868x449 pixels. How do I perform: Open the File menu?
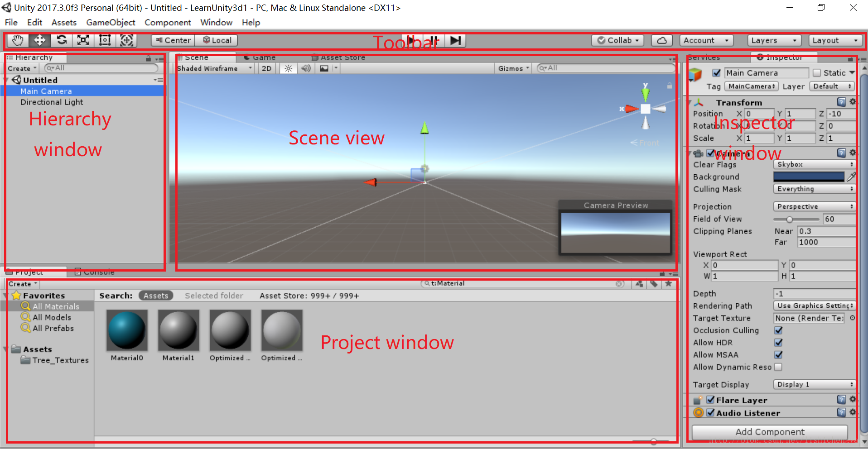(11, 22)
